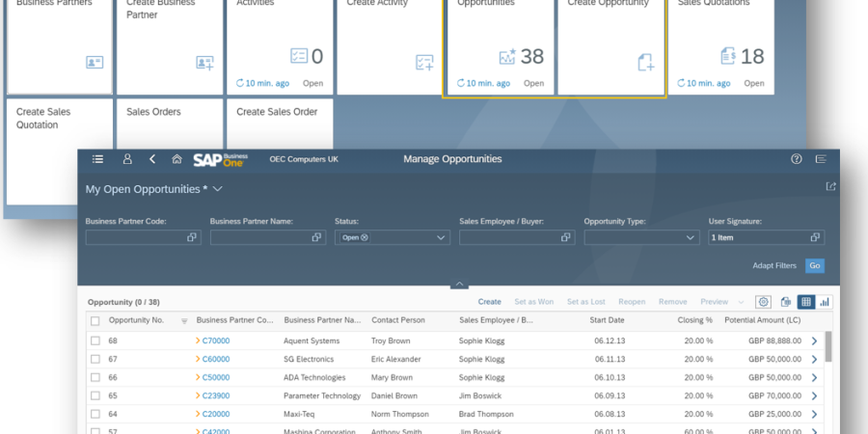Click Adapt Filters
Screen dimensions: 868x434
[x=774, y=266]
